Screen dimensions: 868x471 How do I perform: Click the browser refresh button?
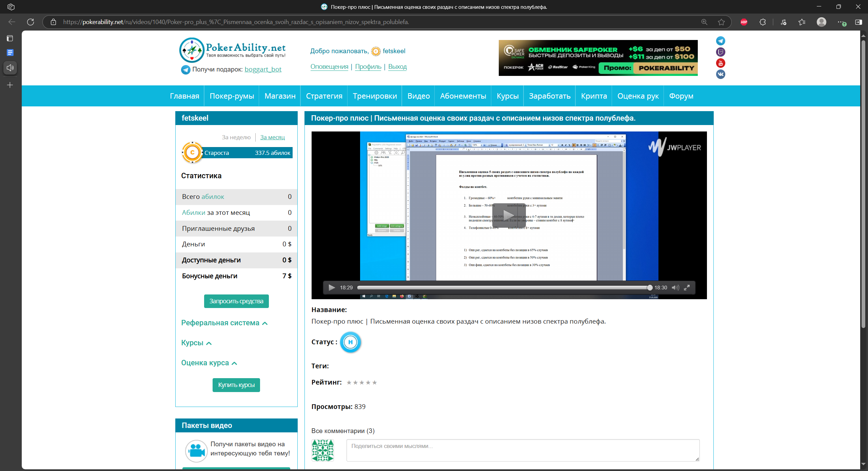click(x=31, y=22)
